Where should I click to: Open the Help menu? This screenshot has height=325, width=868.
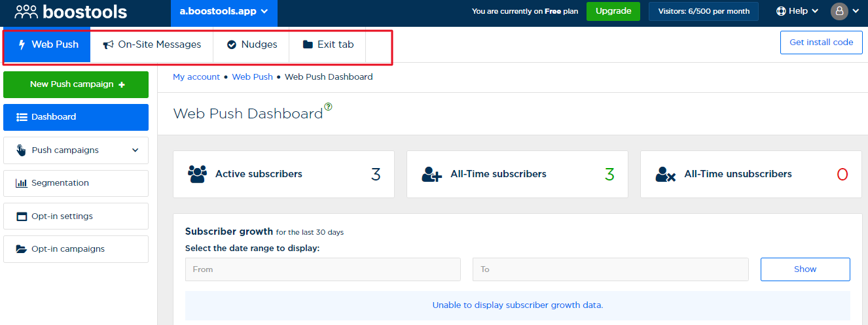click(797, 11)
